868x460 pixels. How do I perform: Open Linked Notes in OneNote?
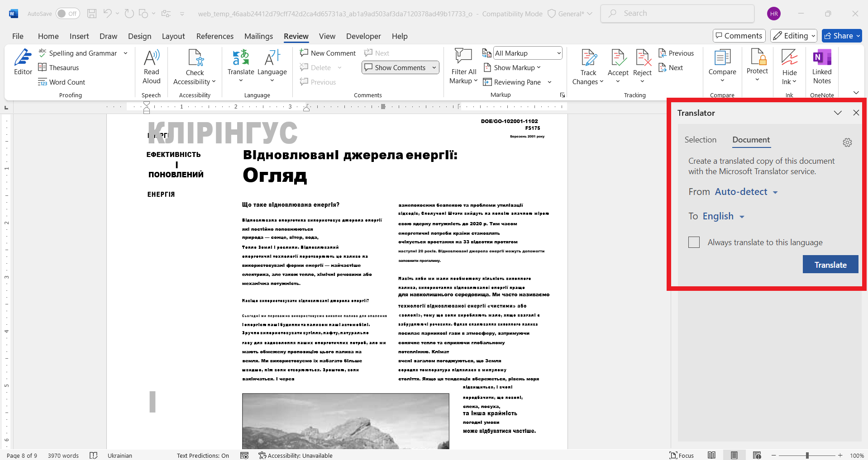[822, 67]
